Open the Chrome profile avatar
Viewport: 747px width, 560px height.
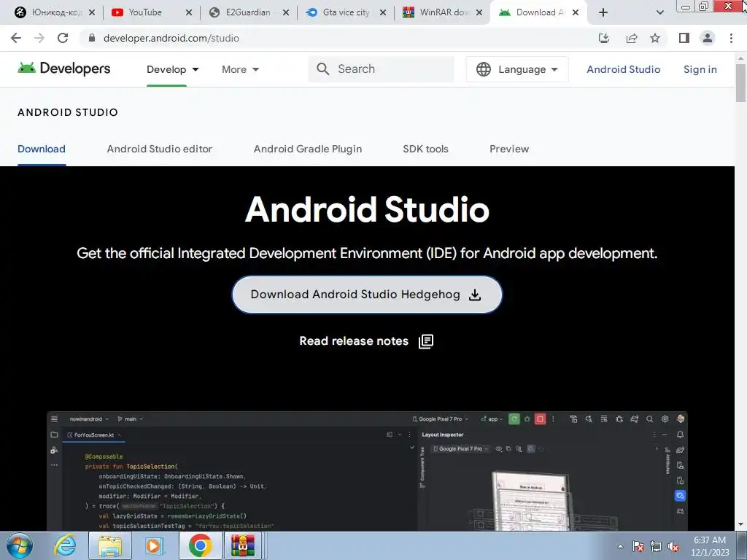708,38
